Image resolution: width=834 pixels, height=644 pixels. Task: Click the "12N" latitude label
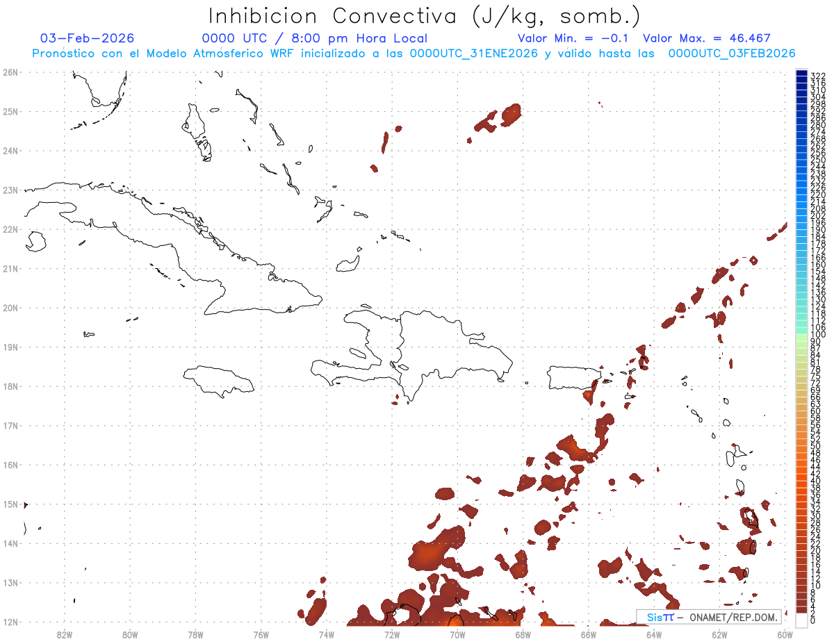click(10, 622)
